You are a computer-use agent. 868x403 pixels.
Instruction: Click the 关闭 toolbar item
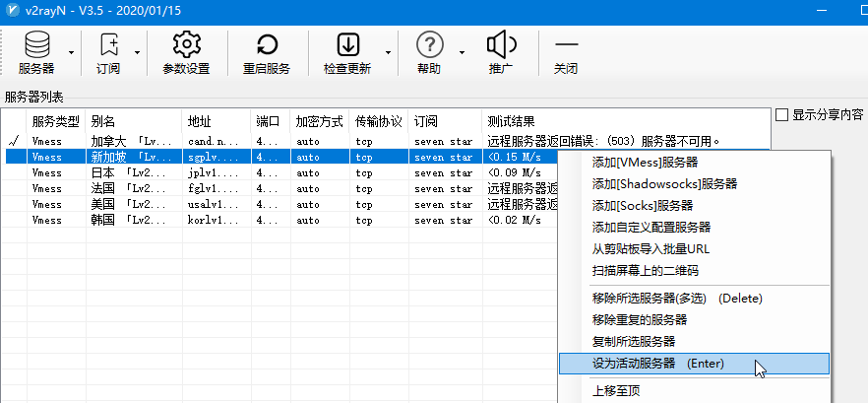[x=566, y=53]
